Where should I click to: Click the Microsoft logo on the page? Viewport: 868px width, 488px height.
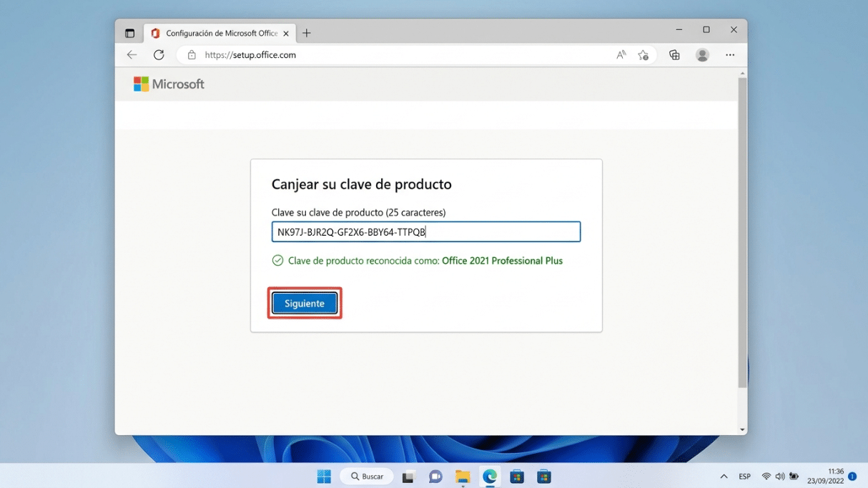click(168, 84)
